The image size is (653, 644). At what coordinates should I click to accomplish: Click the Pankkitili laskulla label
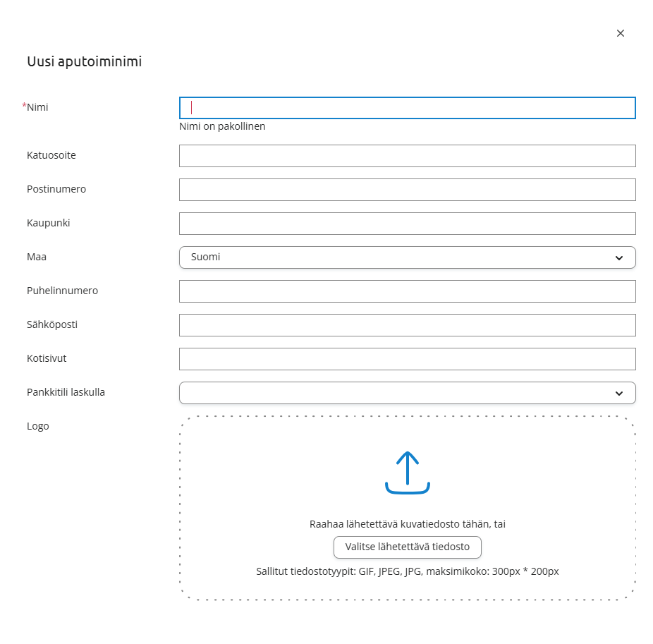point(66,392)
